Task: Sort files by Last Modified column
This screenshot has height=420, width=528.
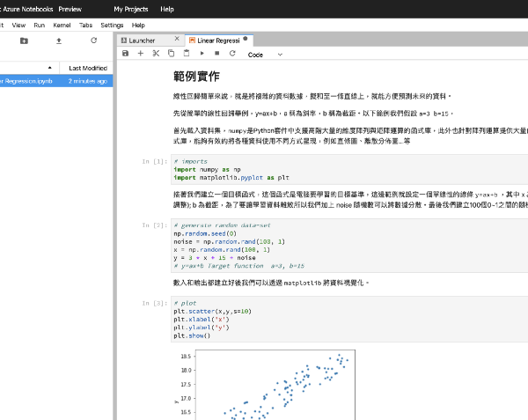Action: (x=87, y=68)
